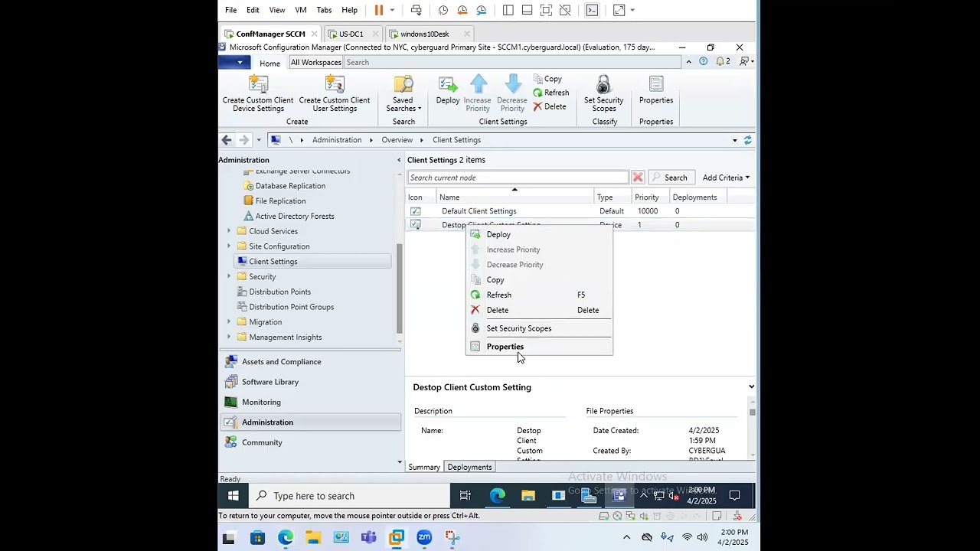Select the Summary tab
980x551 pixels.
coord(424,467)
